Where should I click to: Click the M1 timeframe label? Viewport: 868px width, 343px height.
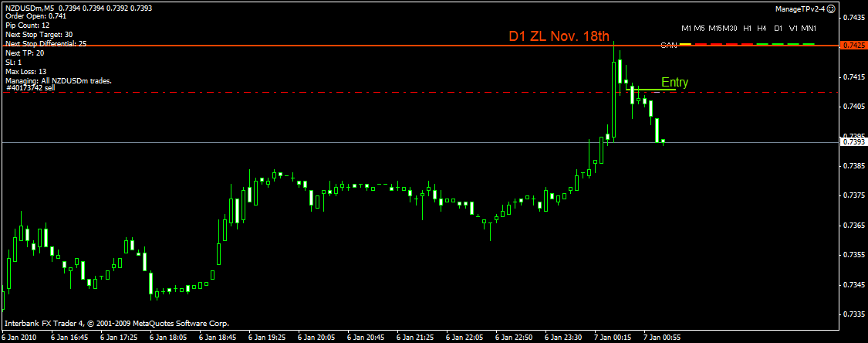pos(687,28)
